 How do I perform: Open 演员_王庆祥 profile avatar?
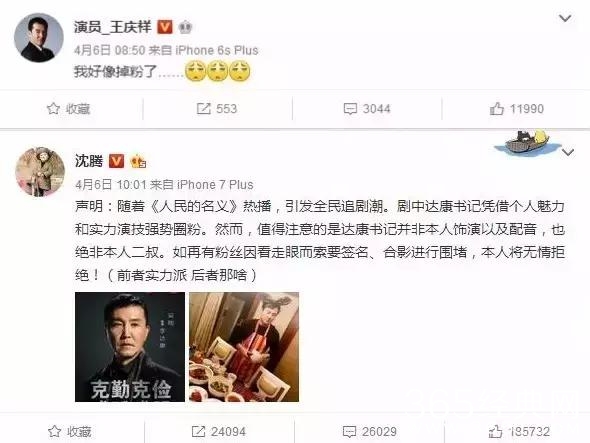pos(39,38)
